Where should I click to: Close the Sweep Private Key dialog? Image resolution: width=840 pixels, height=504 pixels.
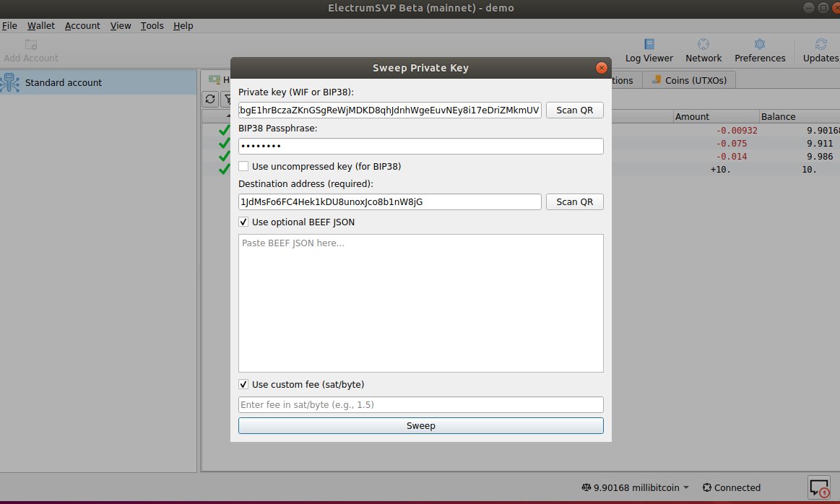(x=601, y=68)
